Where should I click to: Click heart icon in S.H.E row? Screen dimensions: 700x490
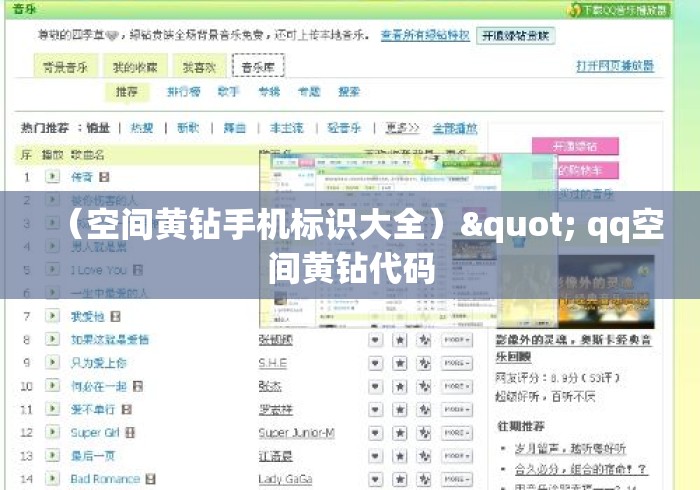pos(375,363)
